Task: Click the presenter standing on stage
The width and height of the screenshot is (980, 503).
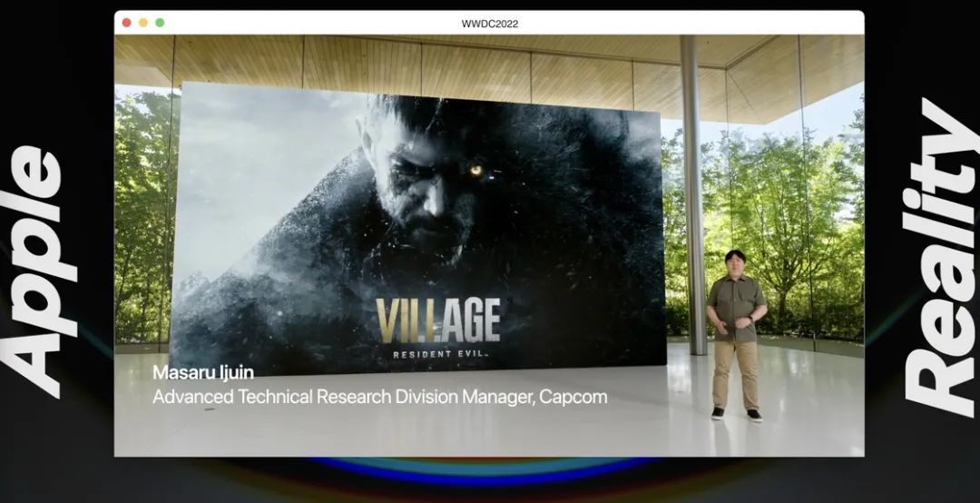Action: [736, 335]
